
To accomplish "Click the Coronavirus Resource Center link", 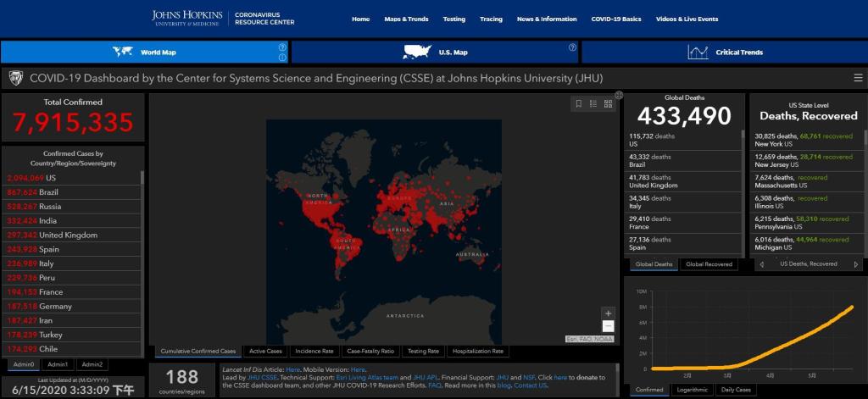I will tap(264, 19).
